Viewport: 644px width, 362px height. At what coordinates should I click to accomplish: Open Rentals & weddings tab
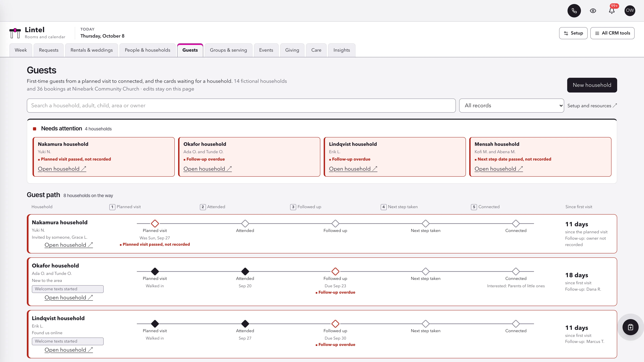[x=92, y=50]
